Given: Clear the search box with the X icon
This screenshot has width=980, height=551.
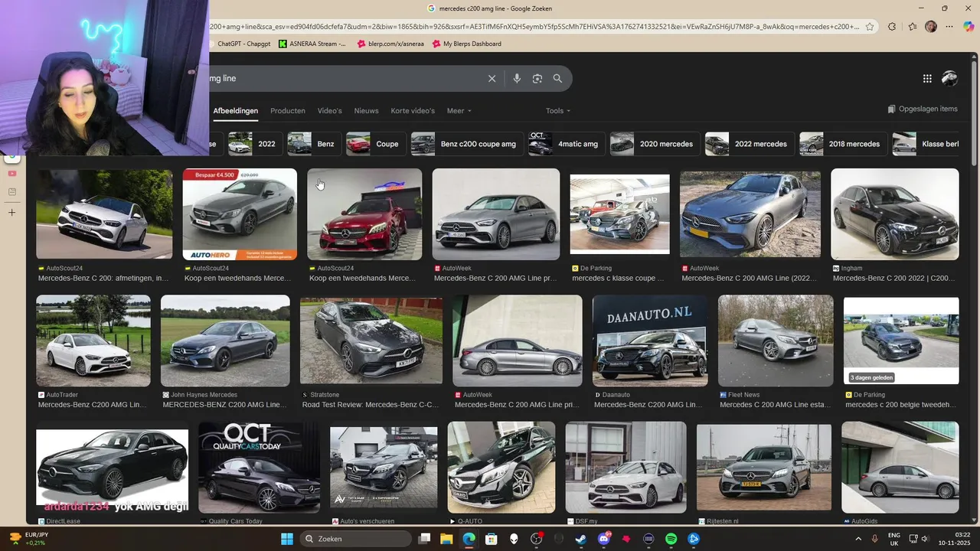Looking at the screenshot, I should point(492,78).
